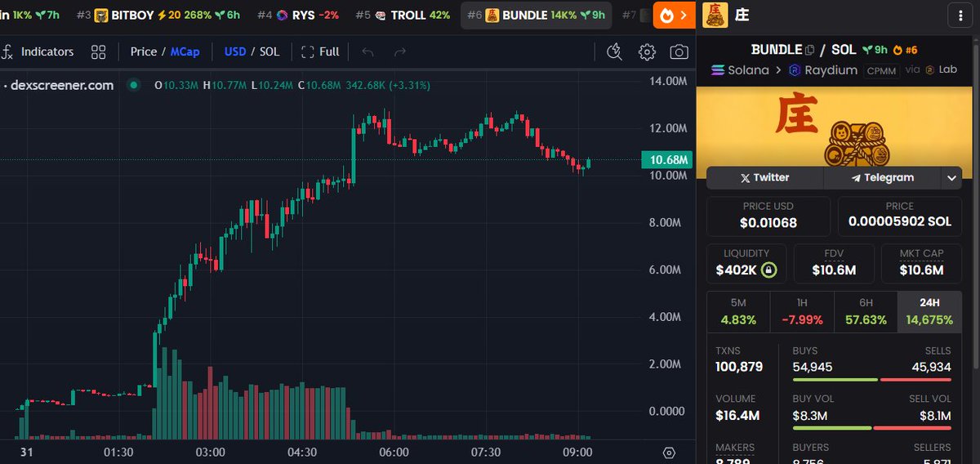
Task: Click the LIQUIDITY $402K box
Action: pyautogui.click(x=746, y=263)
